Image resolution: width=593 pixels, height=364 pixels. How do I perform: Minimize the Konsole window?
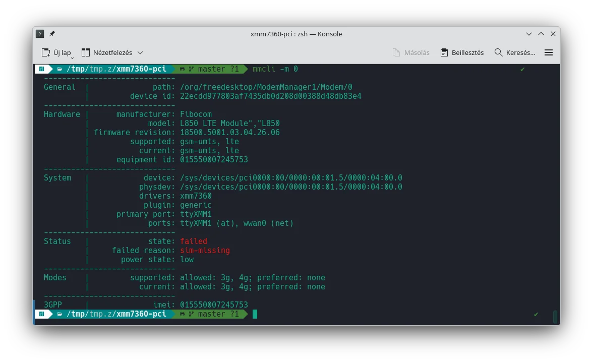pos(529,34)
